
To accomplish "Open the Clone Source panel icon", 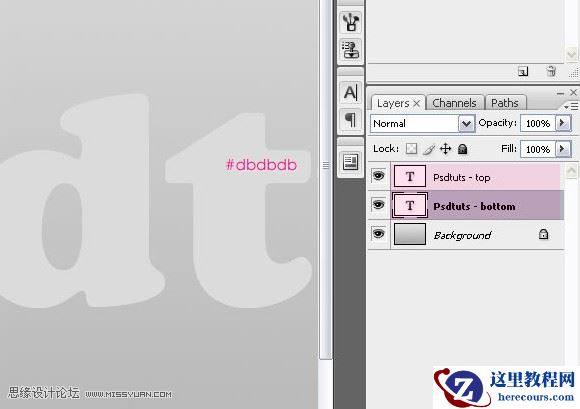I will point(350,50).
